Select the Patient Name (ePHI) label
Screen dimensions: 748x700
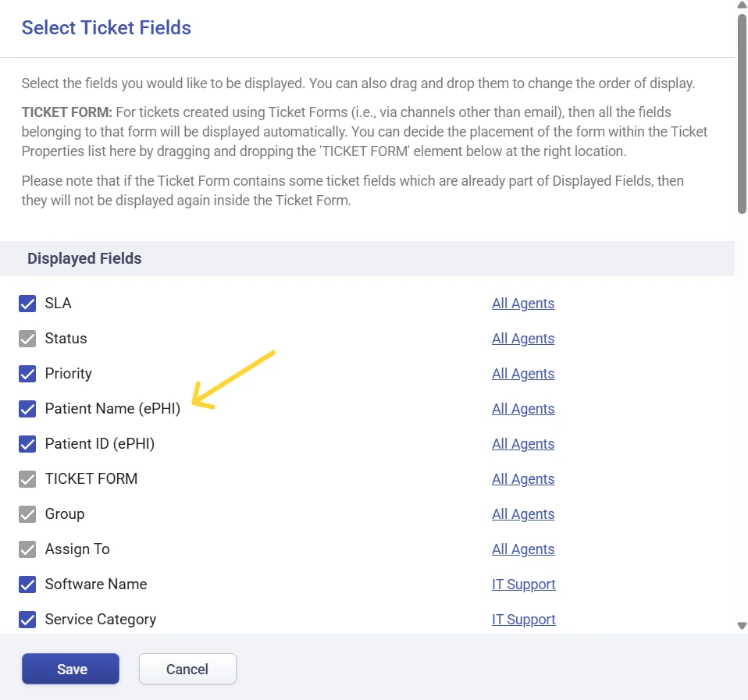[112, 409]
